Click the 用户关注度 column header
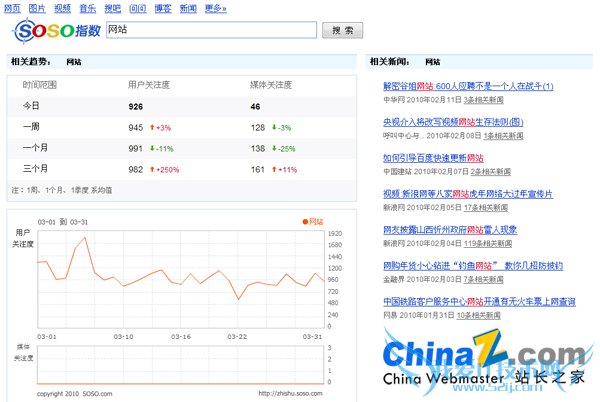 point(149,85)
